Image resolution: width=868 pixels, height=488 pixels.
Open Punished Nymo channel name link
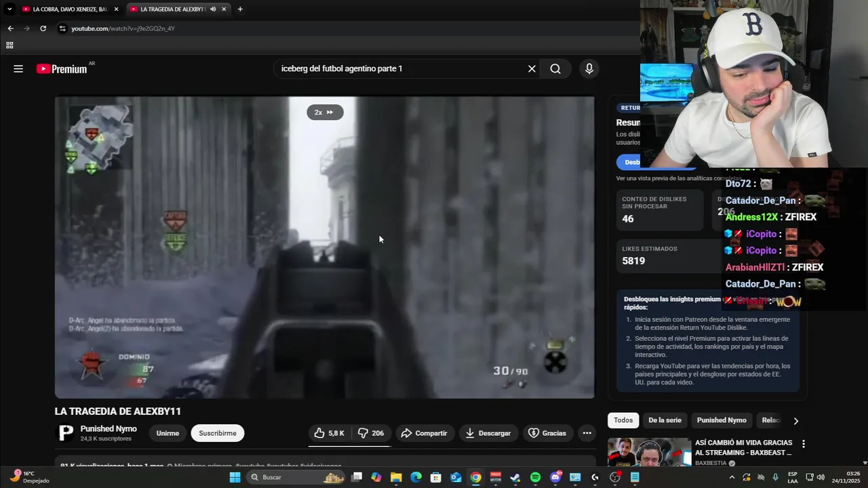108,429
